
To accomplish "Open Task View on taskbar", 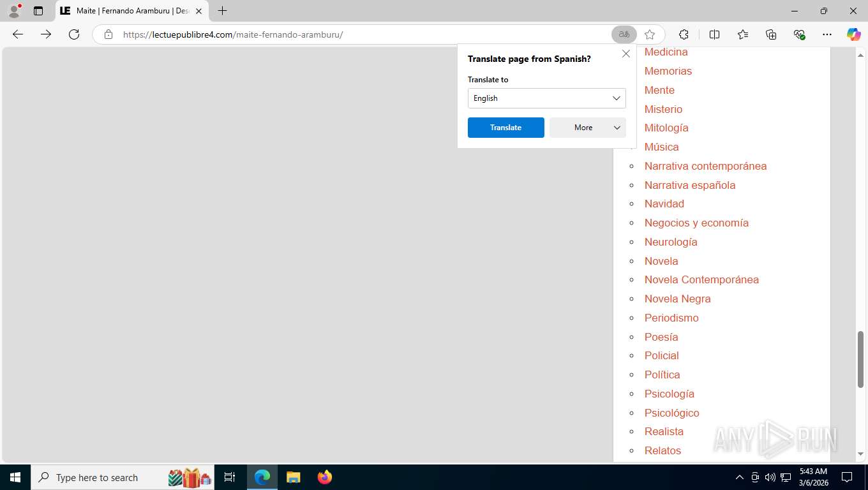I will [x=230, y=477].
